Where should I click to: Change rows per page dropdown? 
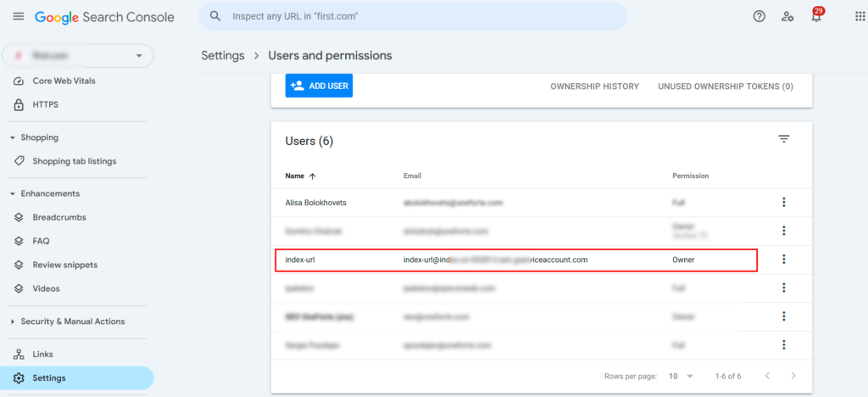coord(681,376)
